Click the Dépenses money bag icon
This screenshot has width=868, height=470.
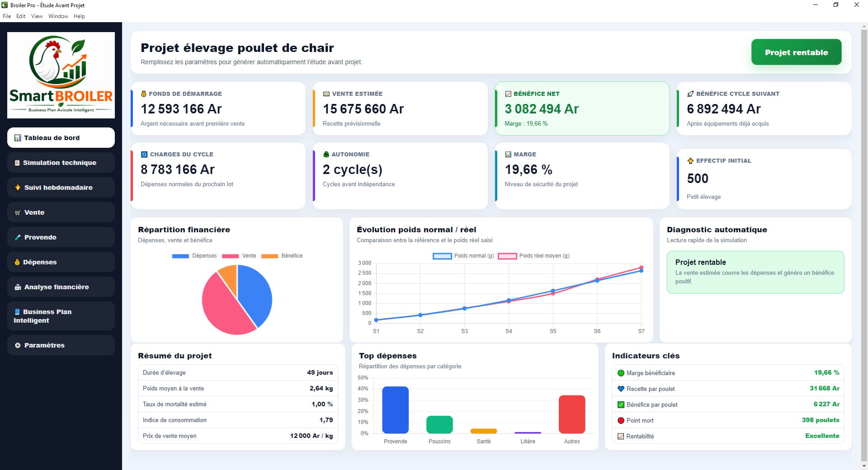coord(17,262)
